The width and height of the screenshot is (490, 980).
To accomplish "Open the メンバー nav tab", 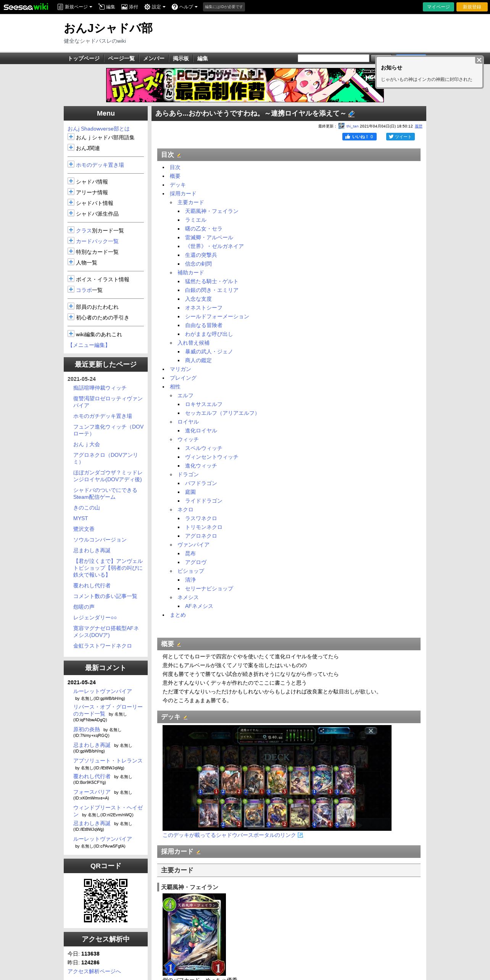I will (x=154, y=58).
